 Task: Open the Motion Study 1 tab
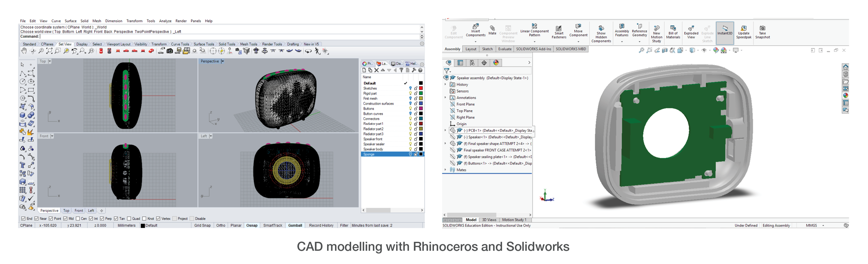[x=514, y=220]
